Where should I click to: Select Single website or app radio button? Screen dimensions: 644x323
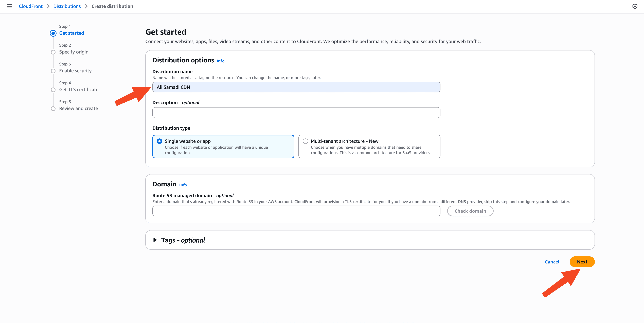[159, 141]
